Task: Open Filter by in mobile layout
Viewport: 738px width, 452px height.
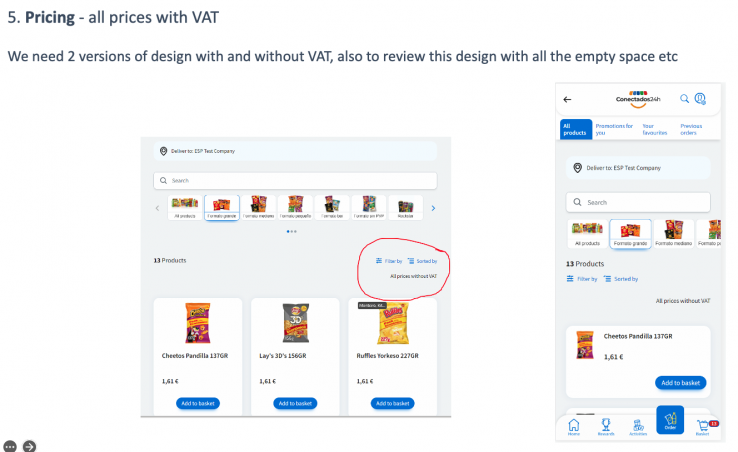Action: pyautogui.click(x=582, y=279)
